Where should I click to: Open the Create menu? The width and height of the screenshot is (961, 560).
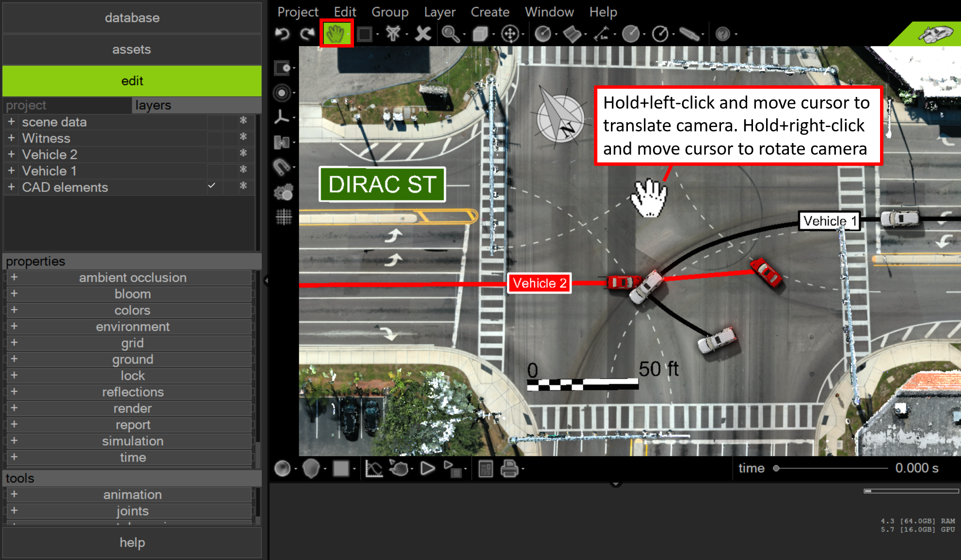pos(490,12)
